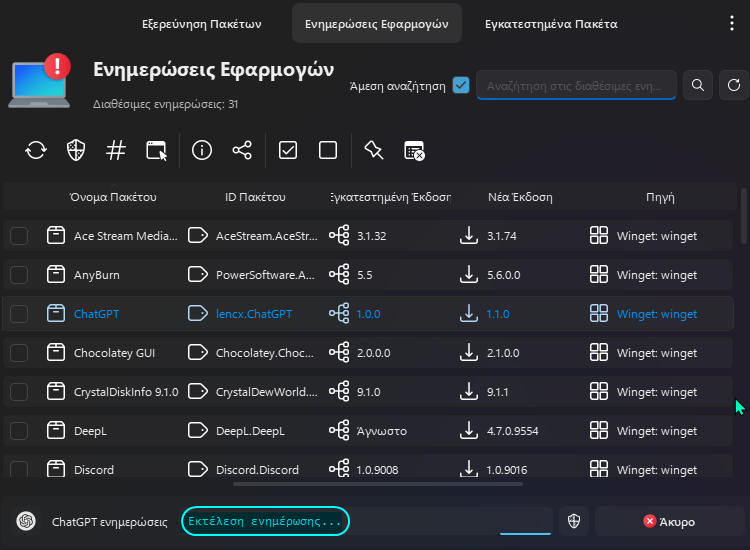Select the Ενημερώσεις Εφαρμογών tab

(x=377, y=23)
